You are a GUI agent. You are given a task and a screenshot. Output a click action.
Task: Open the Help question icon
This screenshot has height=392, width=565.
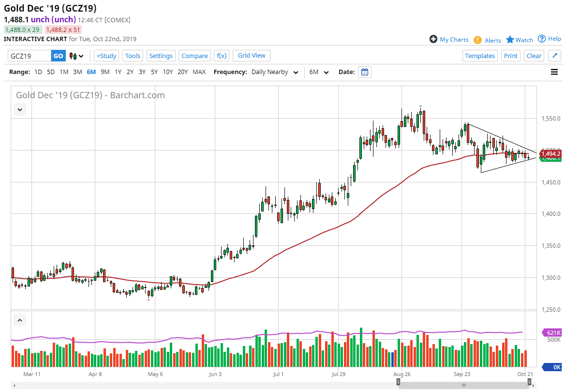tap(542, 39)
